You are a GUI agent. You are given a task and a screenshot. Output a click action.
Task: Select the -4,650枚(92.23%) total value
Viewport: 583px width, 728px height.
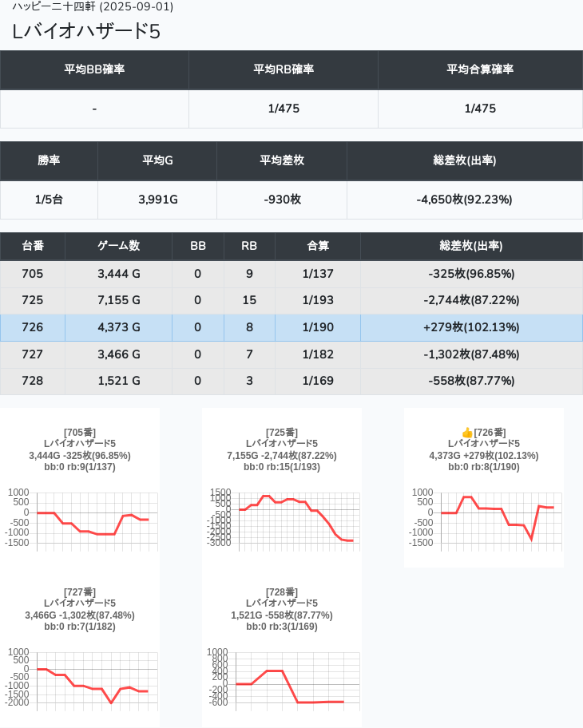coord(464,200)
